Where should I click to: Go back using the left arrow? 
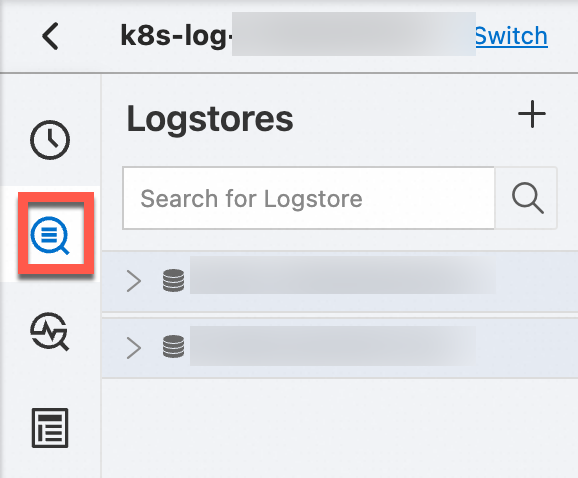51,36
